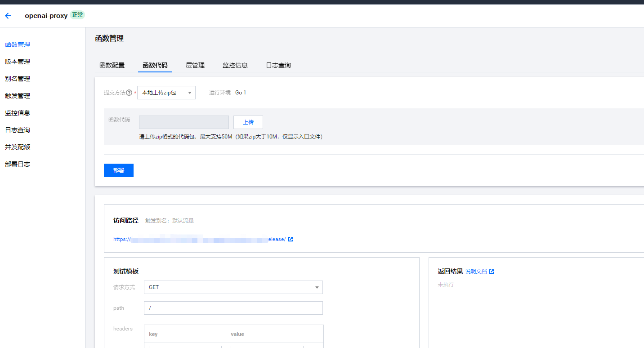This screenshot has height=348, width=644.
Task: Click the zip upload hint text
Action: coord(231,137)
